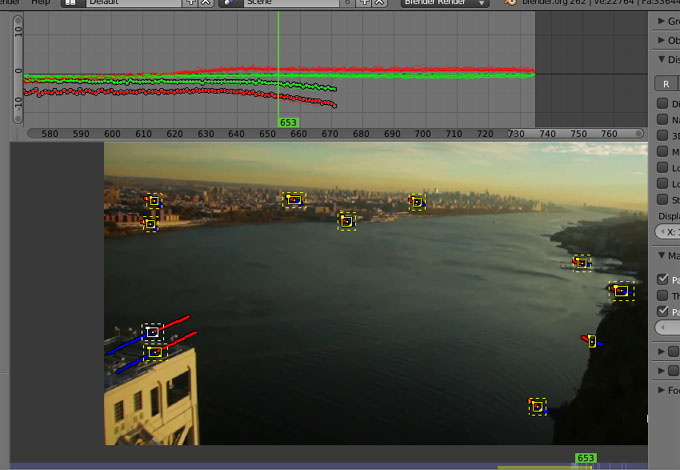This screenshot has width=680, height=470.
Task: Expand the Ob panel in sidebar
Action: point(661,40)
